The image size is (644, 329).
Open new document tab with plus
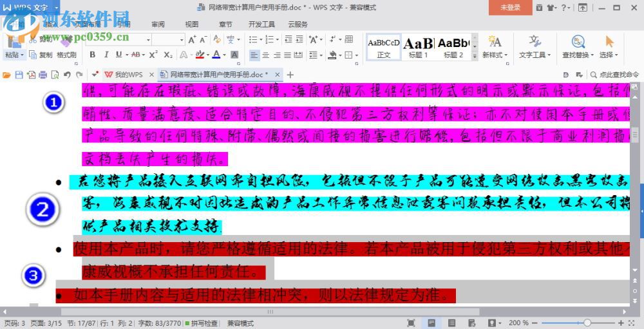point(290,75)
